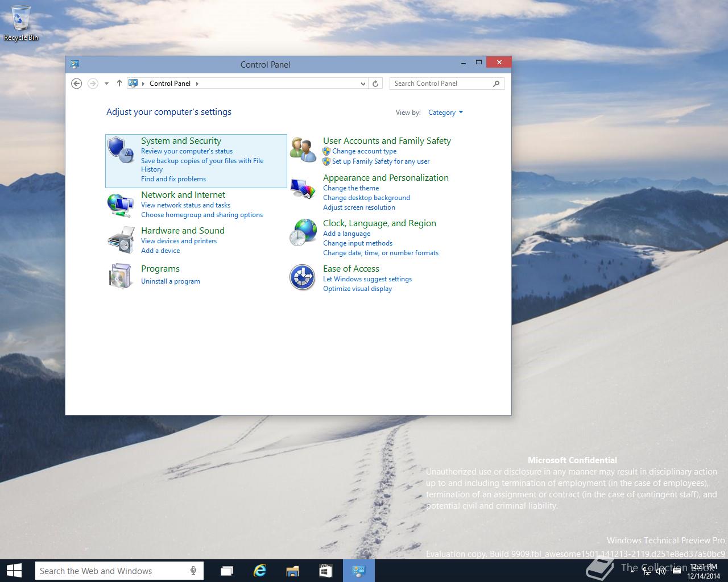Click Change input methods
Image resolution: width=728 pixels, height=582 pixels.
point(358,243)
